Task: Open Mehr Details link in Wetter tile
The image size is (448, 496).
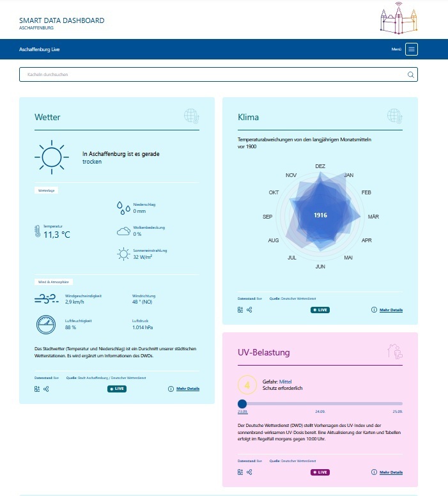Action: pos(188,389)
